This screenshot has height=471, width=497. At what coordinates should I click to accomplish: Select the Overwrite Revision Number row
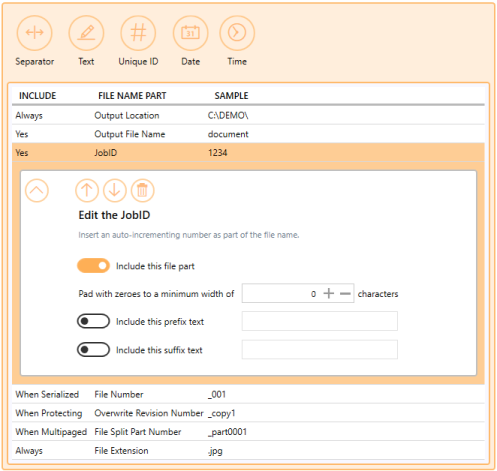(248, 413)
